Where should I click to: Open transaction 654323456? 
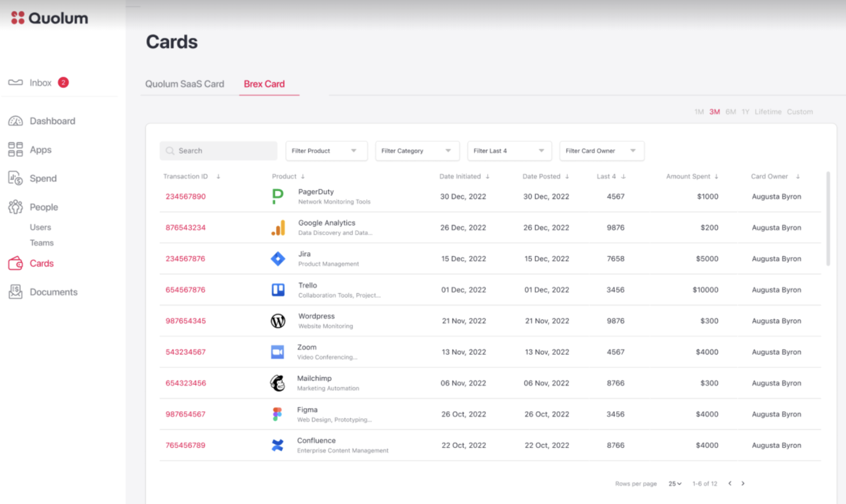click(x=185, y=384)
